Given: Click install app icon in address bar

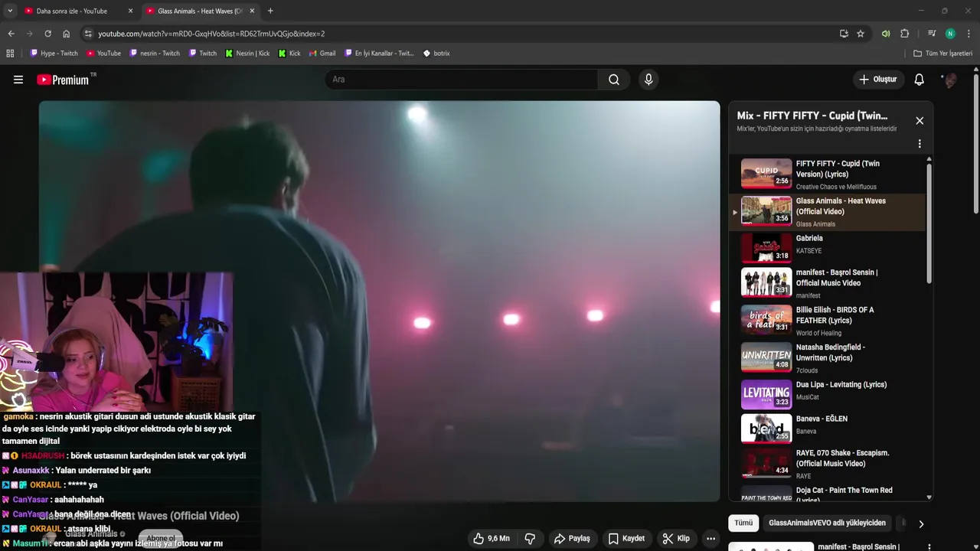Looking at the screenshot, I should [844, 34].
